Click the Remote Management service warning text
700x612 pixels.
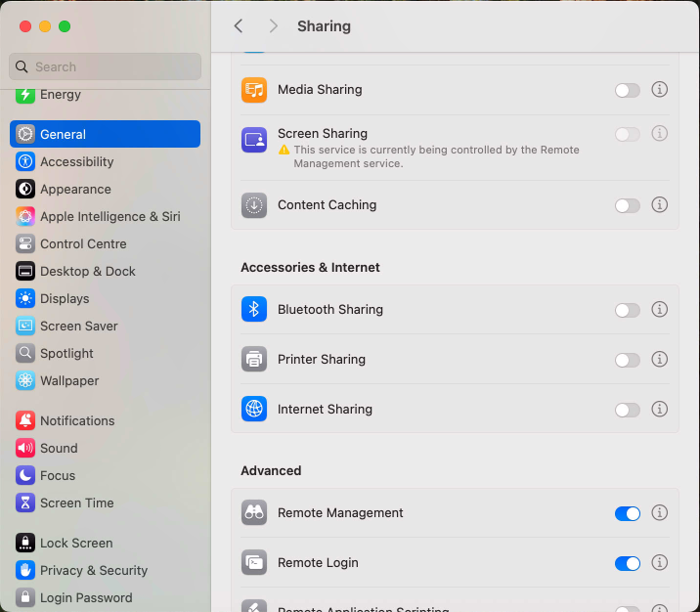click(436, 156)
